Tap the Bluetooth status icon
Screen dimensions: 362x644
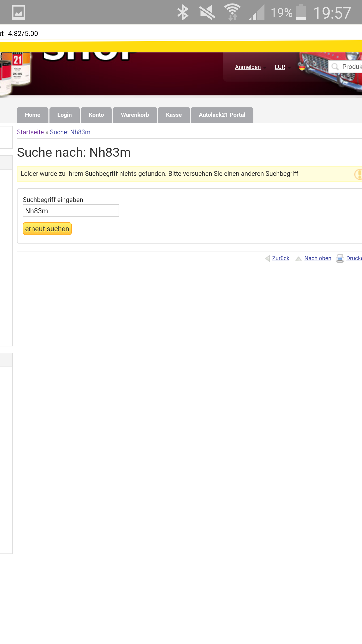[x=183, y=12]
